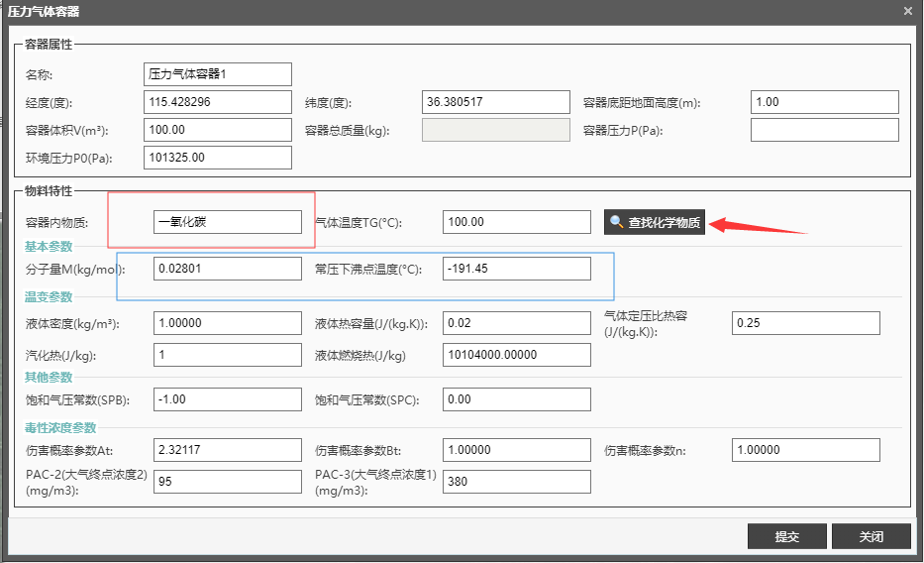Focus the 容器底距地面高度(m) field
The height and width of the screenshot is (563, 924).
(x=824, y=102)
